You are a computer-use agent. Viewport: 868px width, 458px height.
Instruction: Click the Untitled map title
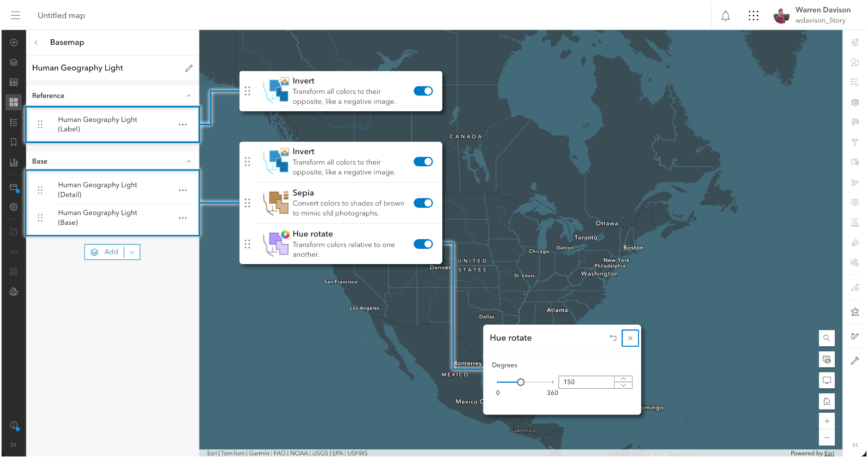pyautogui.click(x=61, y=16)
